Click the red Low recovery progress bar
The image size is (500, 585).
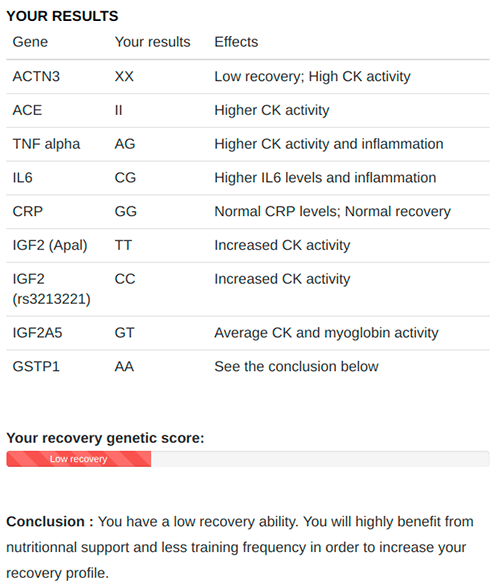[x=79, y=459]
